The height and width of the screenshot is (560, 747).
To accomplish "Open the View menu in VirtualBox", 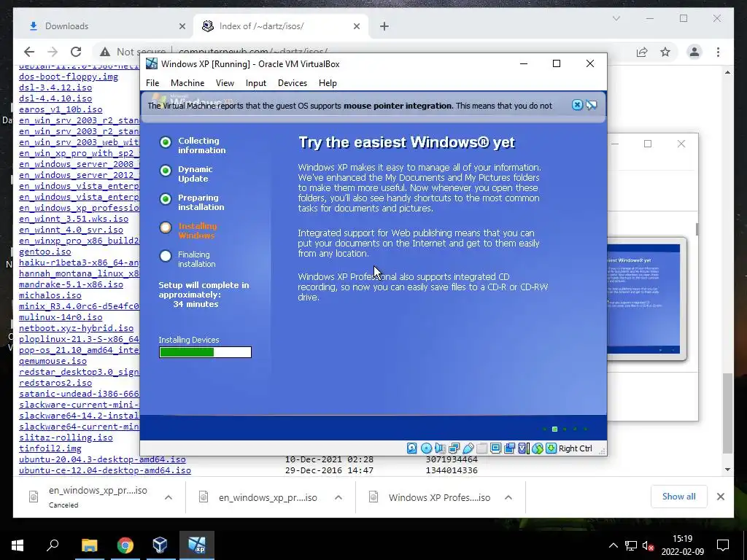I will [x=225, y=83].
